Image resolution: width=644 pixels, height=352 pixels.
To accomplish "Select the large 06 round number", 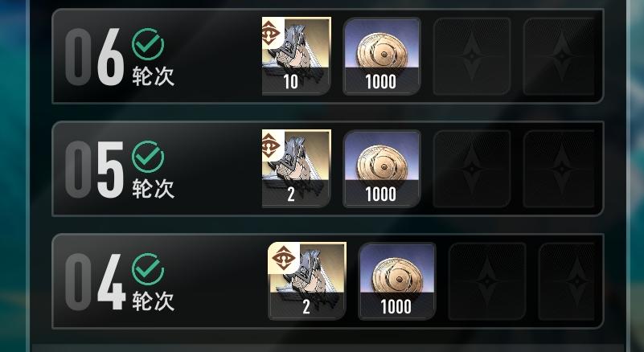I will (x=94, y=57).
